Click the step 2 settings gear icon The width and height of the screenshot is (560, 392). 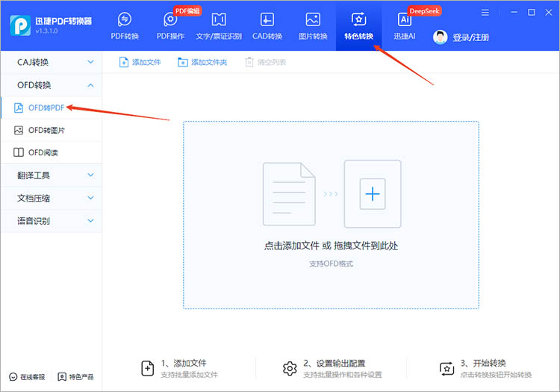[290, 368]
